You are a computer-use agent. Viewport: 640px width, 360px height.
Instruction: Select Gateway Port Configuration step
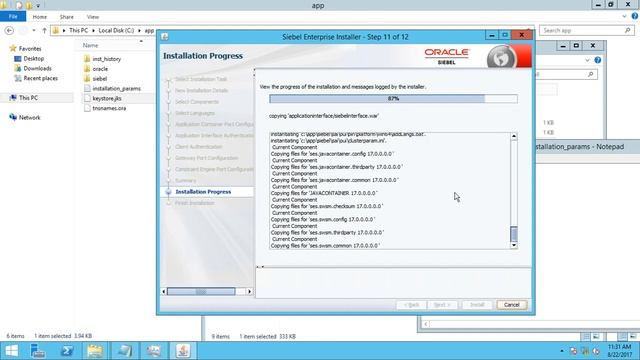coord(207,158)
